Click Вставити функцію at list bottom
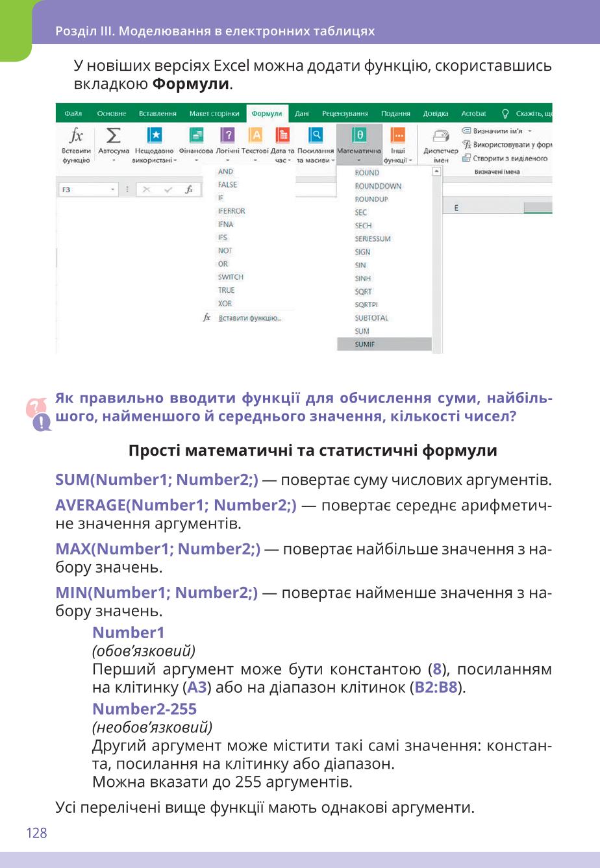Viewport: 600px width, 868px height. (249, 318)
